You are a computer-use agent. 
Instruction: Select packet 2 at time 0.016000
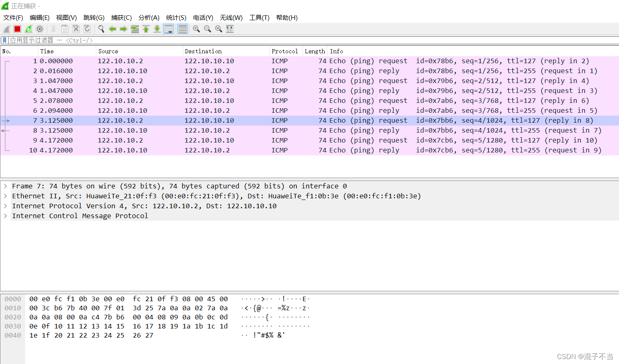tap(310, 71)
